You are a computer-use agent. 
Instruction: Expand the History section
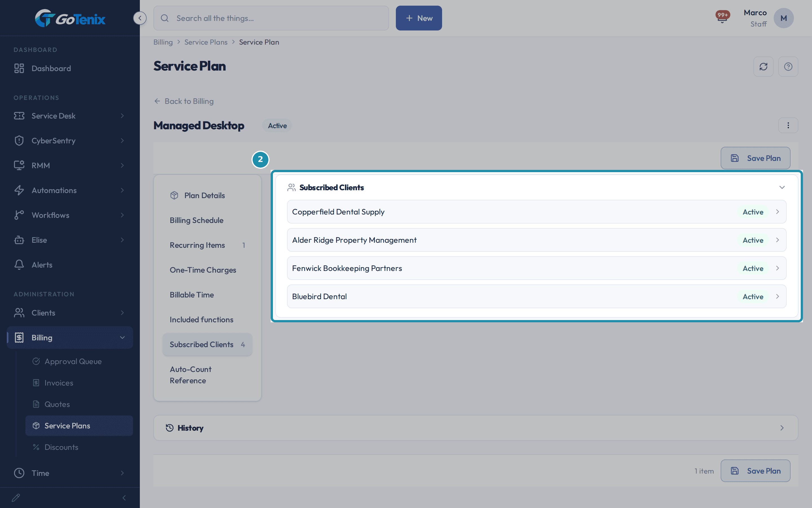tap(475, 428)
